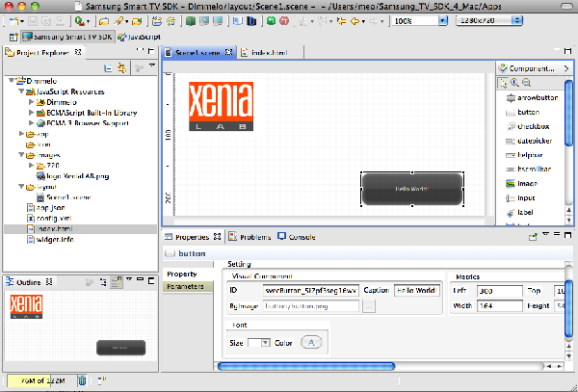The height and width of the screenshot is (392, 578).
Task: Maximize the Outline panel
Action: coord(151,281)
